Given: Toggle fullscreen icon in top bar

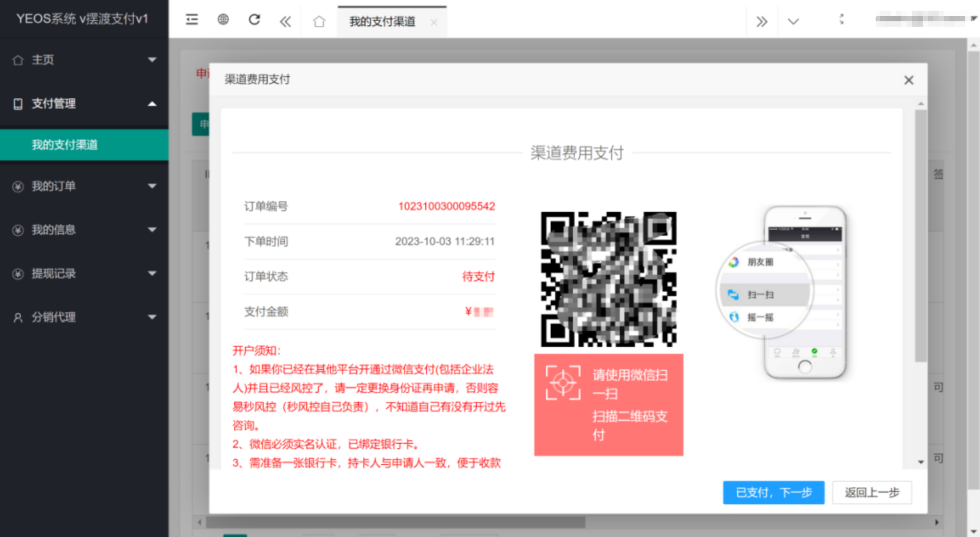Looking at the screenshot, I should coord(841,19).
